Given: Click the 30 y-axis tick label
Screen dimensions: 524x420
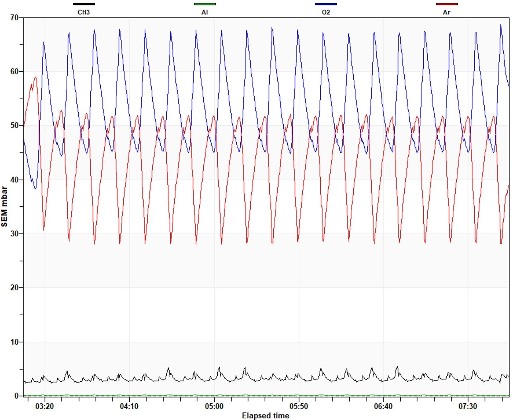Looking at the screenshot, I should [x=14, y=234].
